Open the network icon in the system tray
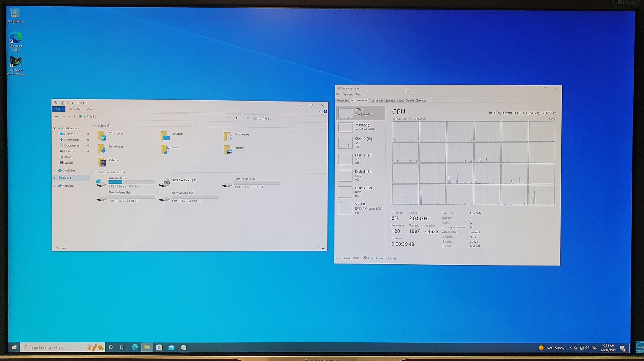 tap(581, 348)
